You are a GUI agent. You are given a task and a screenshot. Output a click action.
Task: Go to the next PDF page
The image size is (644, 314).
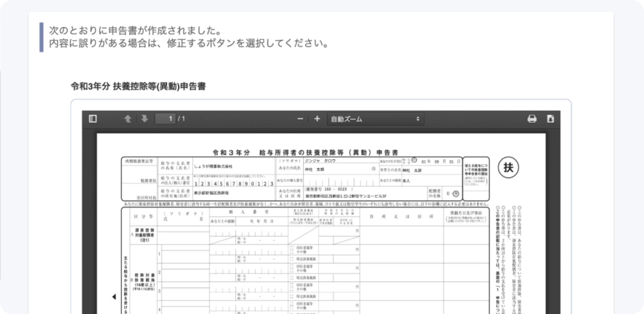[144, 119]
